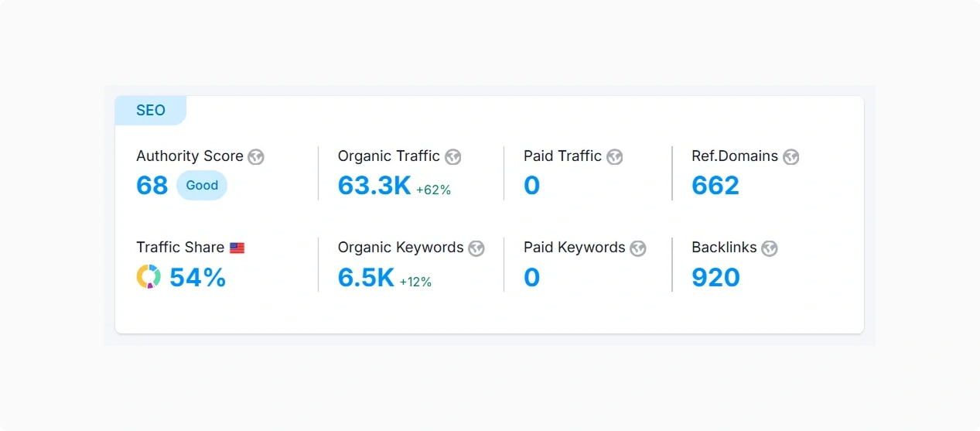This screenshot has width=980, height=431.
Task: Click the globe icon beside Paid Traffic
Action: (615, 157)
